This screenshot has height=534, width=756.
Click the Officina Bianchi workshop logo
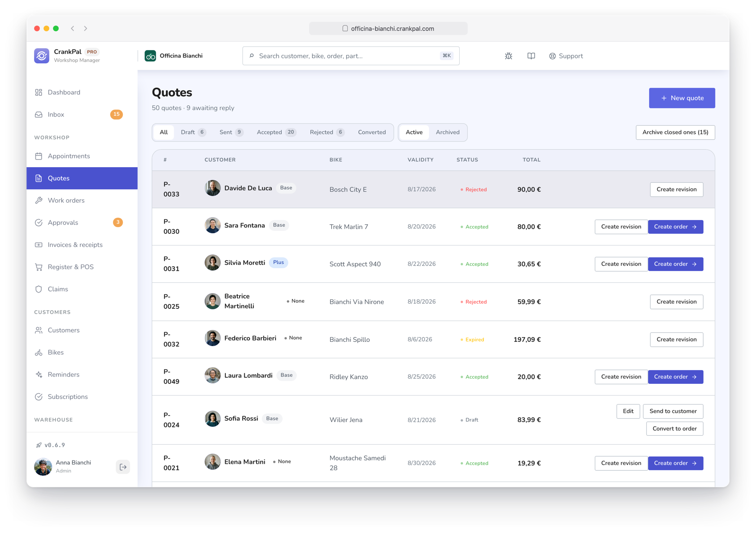(x=150, y=56)
